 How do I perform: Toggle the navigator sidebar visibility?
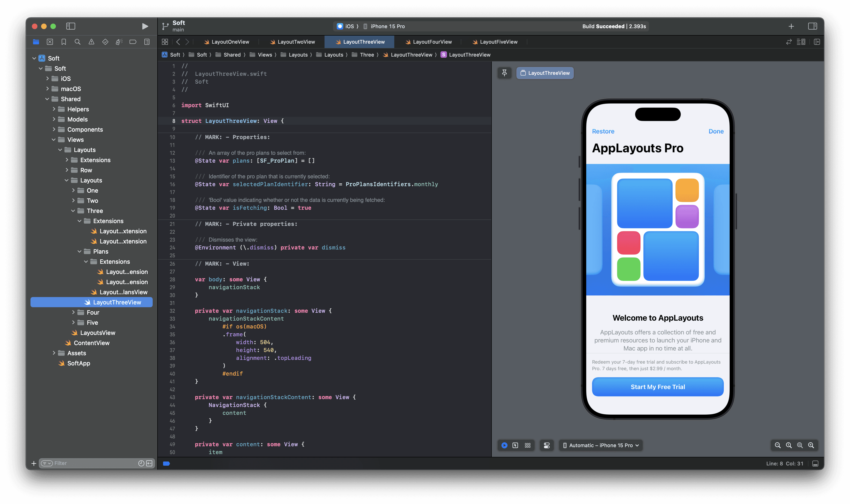(71, 26)
